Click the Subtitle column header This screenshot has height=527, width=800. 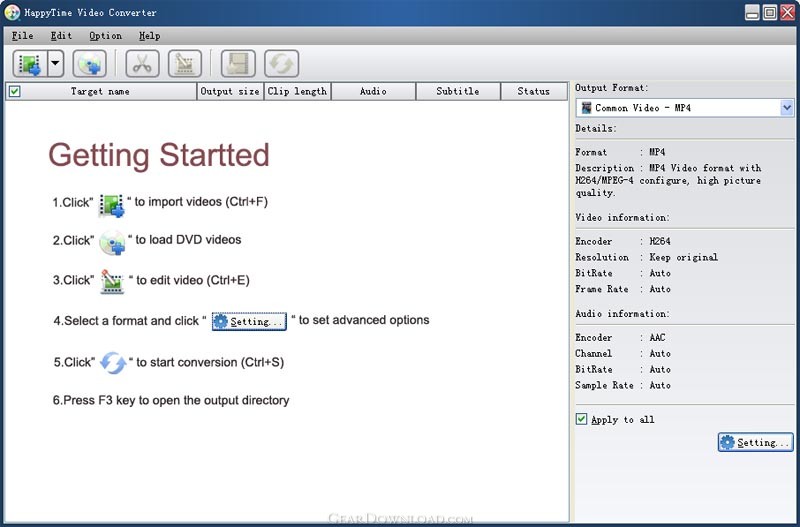458,91
